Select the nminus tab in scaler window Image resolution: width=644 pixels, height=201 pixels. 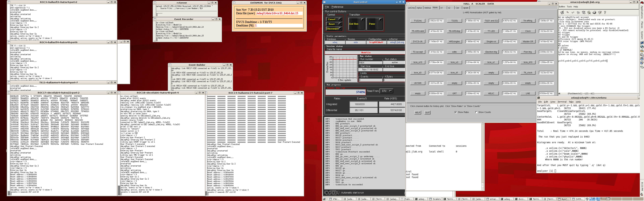tap(427, 8)
